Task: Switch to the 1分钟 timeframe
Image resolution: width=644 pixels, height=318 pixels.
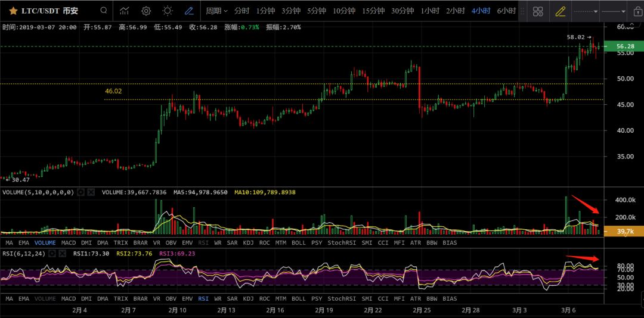Action: coord(265,11)
